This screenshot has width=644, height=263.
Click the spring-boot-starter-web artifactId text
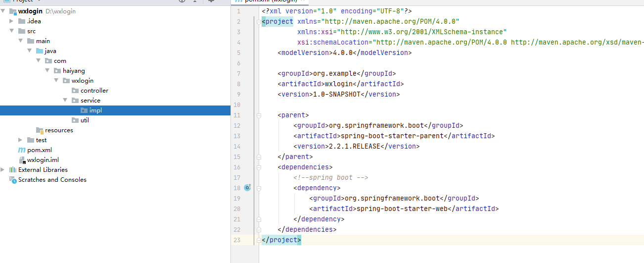pos(402,209)
